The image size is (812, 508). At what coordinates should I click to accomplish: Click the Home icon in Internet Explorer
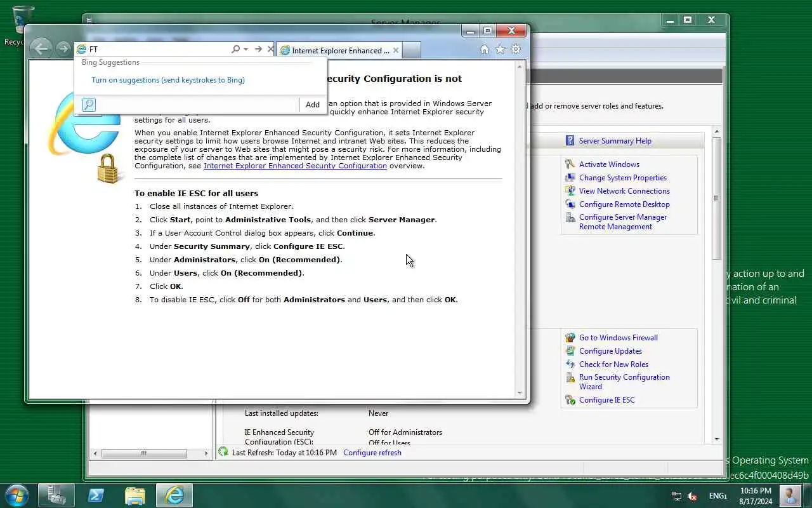tap(485, 49)
